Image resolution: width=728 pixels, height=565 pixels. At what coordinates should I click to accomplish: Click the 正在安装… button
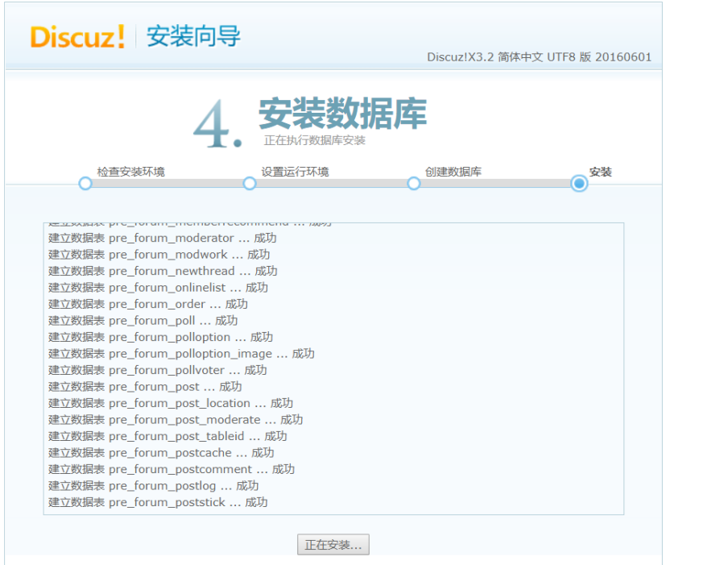pyautogui.click(x=333, y=544)
